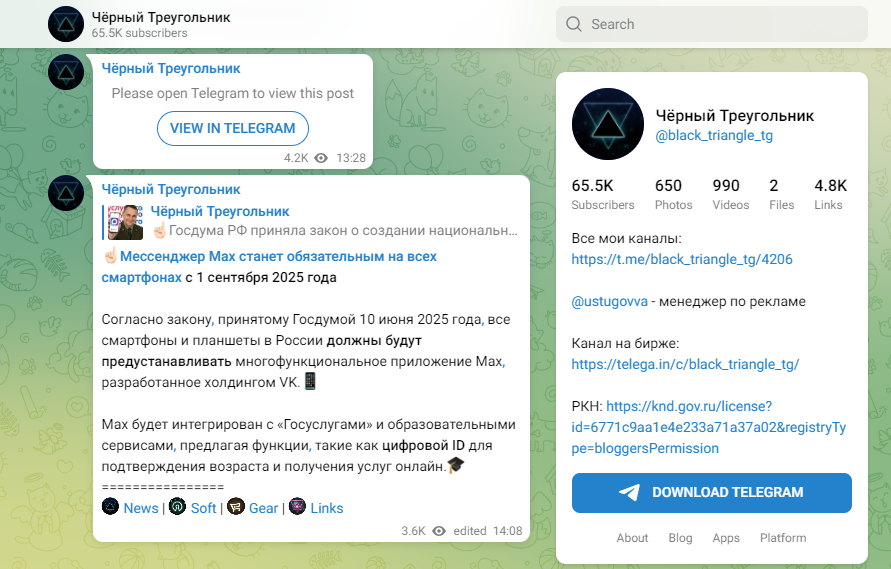Click the eye views icon showing 4.2K
This screenshot has width=891, height=569.
[x=321, y=158]
